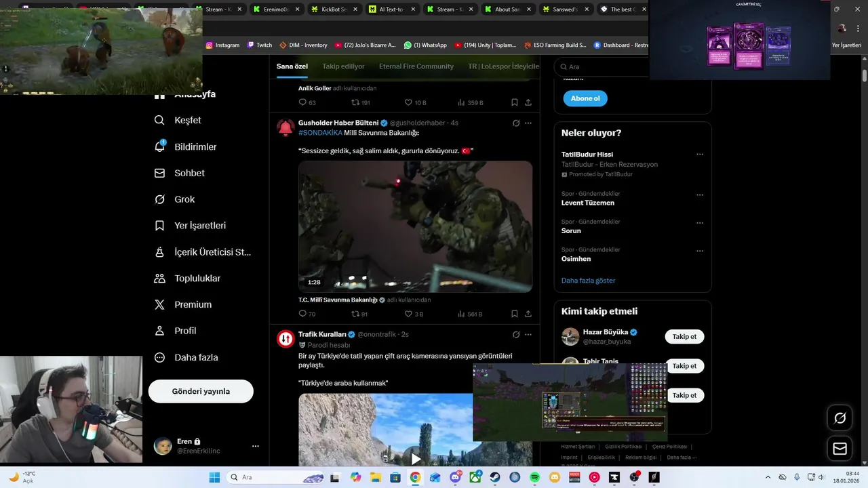Share the Gusholder Haber Bülteni post
The image size is (868, 488).
[528, 314]
